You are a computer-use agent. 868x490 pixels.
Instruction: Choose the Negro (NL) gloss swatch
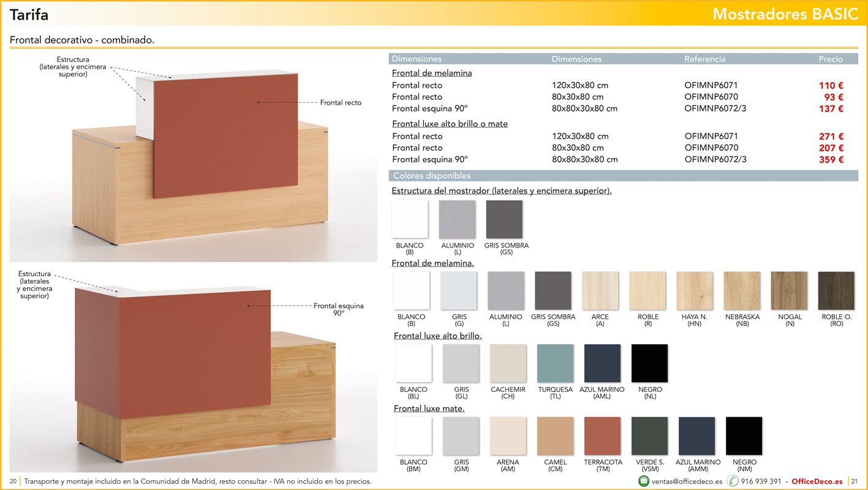pos(649,363)
